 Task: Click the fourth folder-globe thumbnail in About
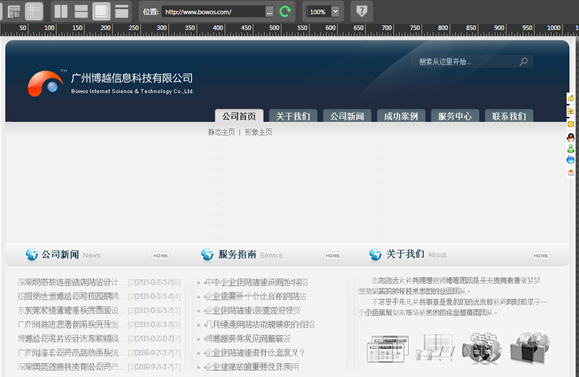point(530,348)
